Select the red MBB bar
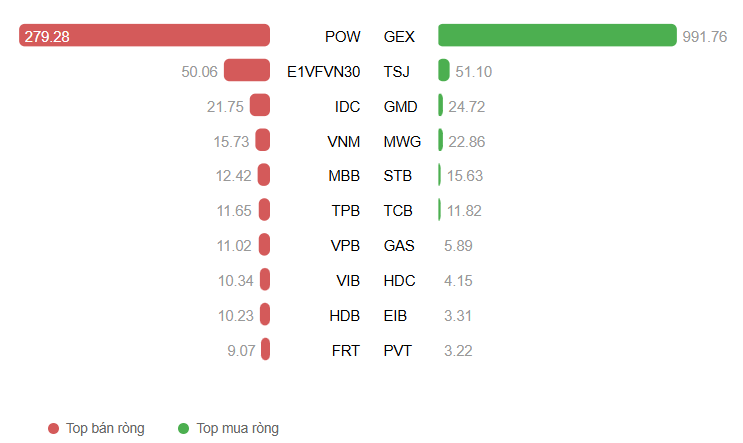This screenshot has height=443, width=743. coord(264,176)
